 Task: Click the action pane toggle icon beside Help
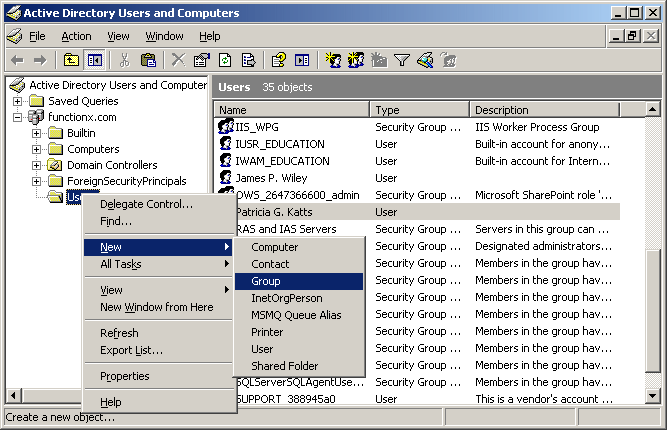[302, 60]
